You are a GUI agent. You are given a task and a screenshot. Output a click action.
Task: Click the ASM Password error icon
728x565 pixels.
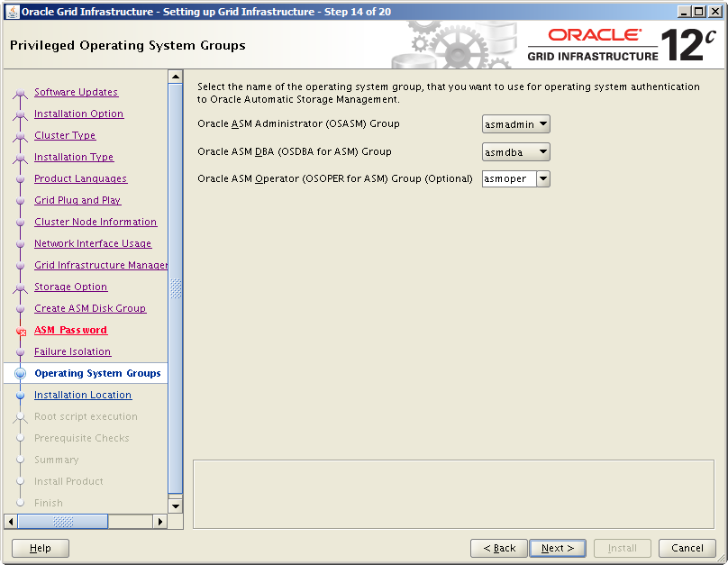(x=21, y=331)
